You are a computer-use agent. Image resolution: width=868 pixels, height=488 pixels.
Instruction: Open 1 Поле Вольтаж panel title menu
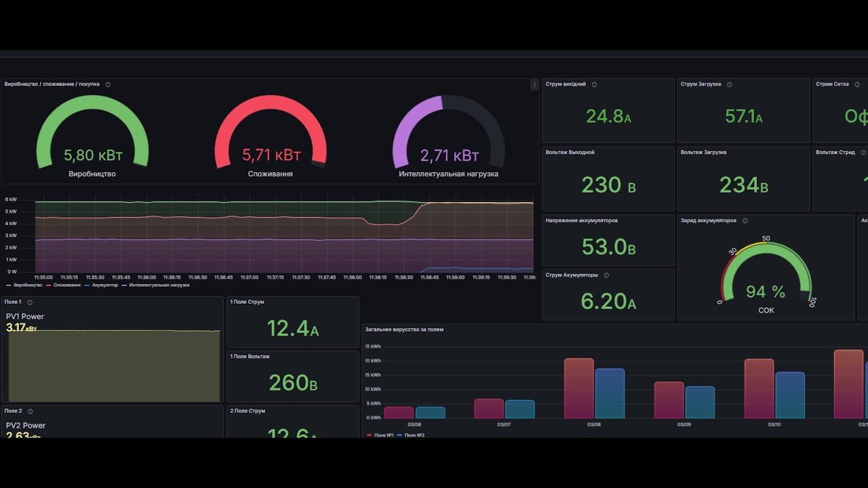click(250, 357)
